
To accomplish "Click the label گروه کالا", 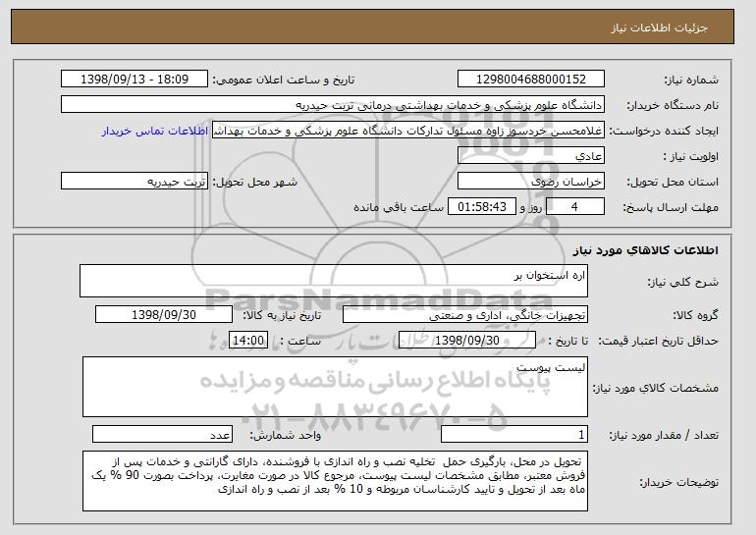I will tap(696, 315).
